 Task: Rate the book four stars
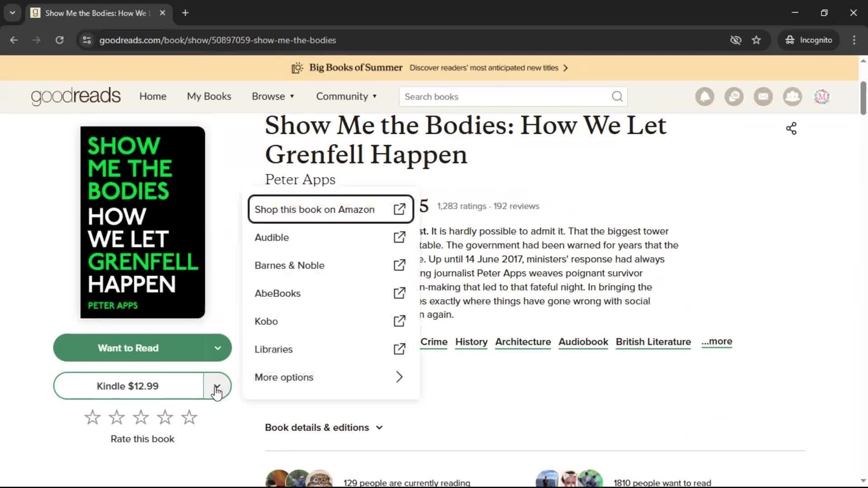point(165,417)
